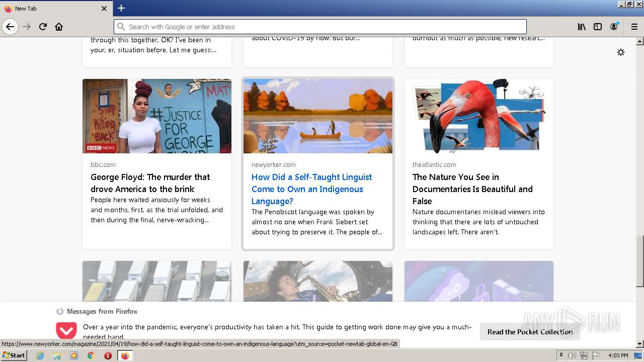The height and width of the screenshot is (362, 644).
Task: Launch Internet Explorer from taskbar
Action: (40, 355)
